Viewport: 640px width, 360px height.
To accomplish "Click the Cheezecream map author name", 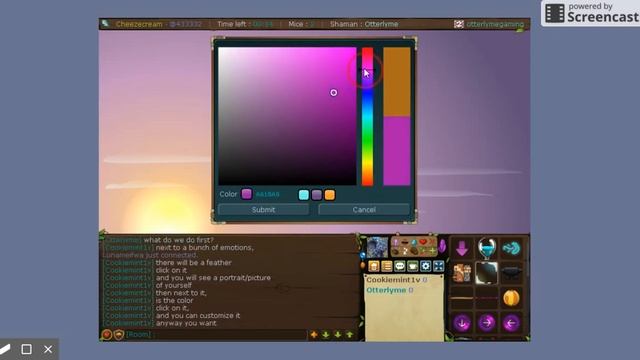I will (139, 24).
